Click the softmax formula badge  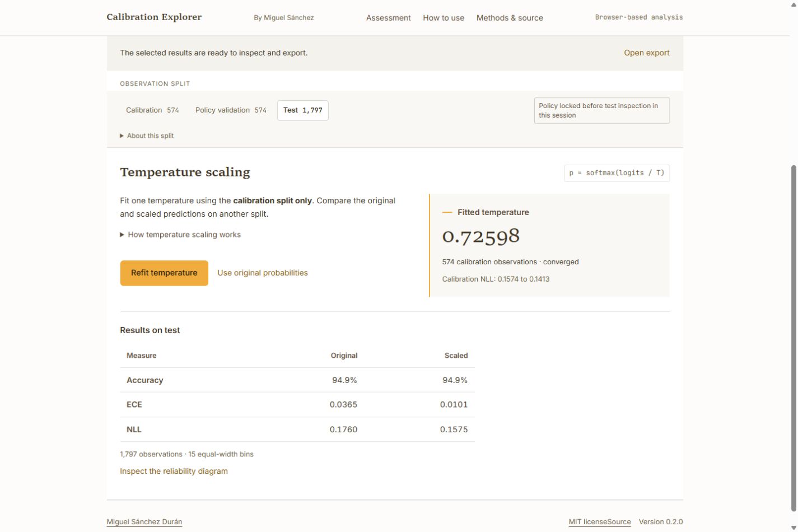[617, 173]
